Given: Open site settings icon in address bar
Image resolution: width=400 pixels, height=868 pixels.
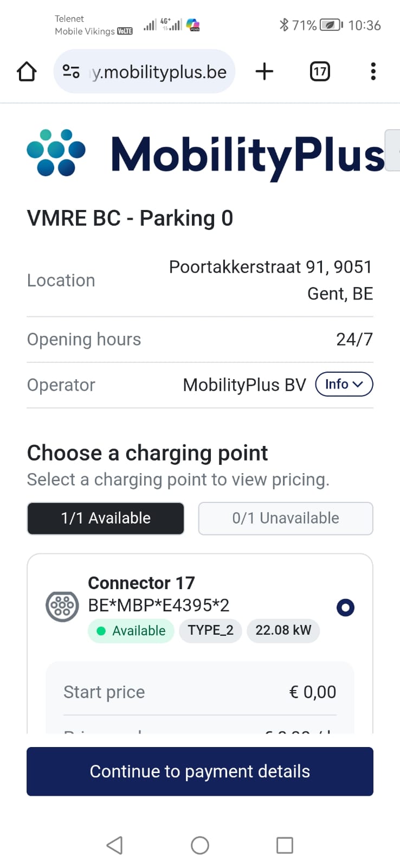Looking at the screenshot, I should point(71,71).
